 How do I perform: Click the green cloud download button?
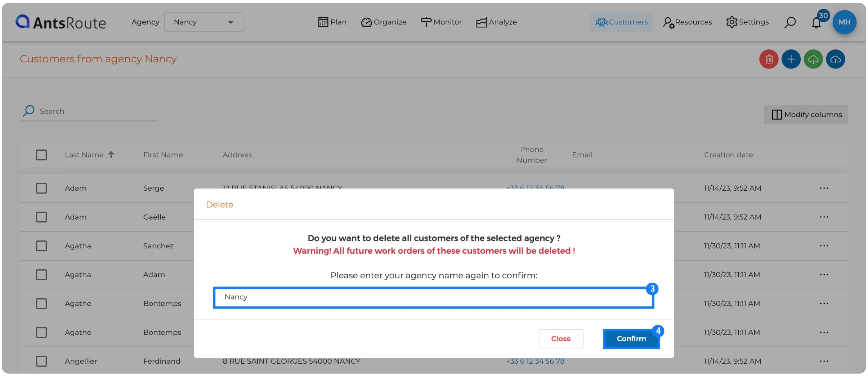coord(813,59)
